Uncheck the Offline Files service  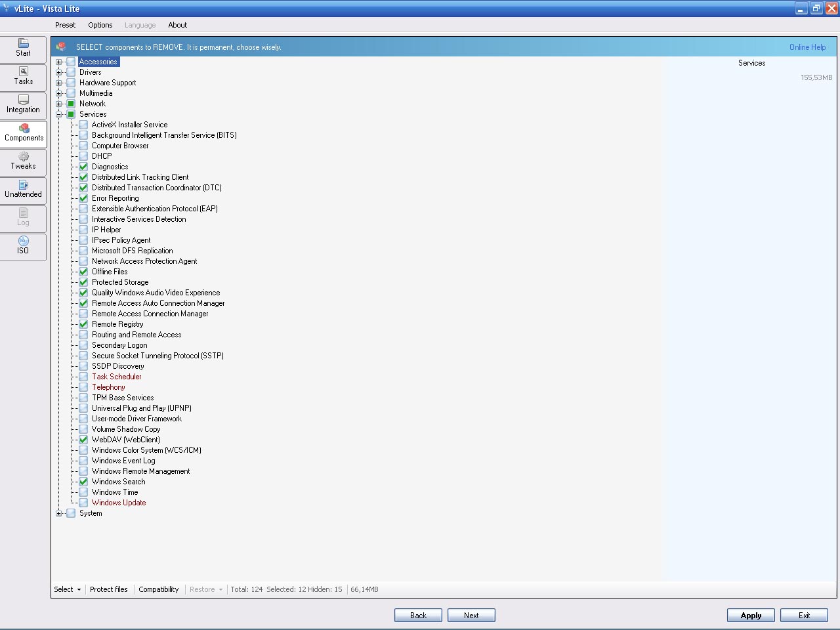[83, 272]
